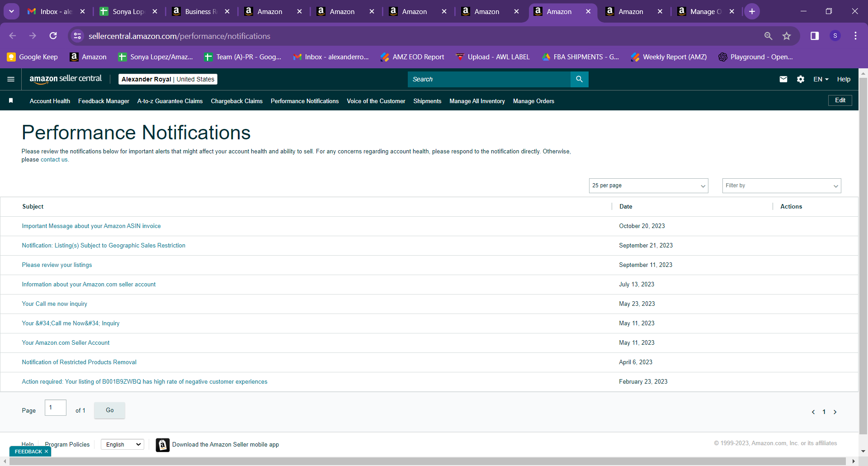
Task: Open Notification of Restricted Products Removal
Action: pyautogui.click(x=79, y=362)
